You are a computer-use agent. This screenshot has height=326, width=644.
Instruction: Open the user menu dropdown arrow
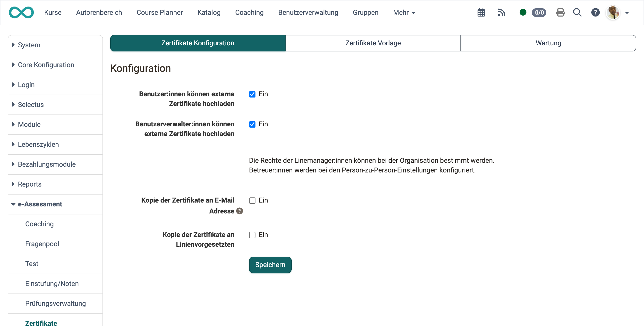click(627, 13)
